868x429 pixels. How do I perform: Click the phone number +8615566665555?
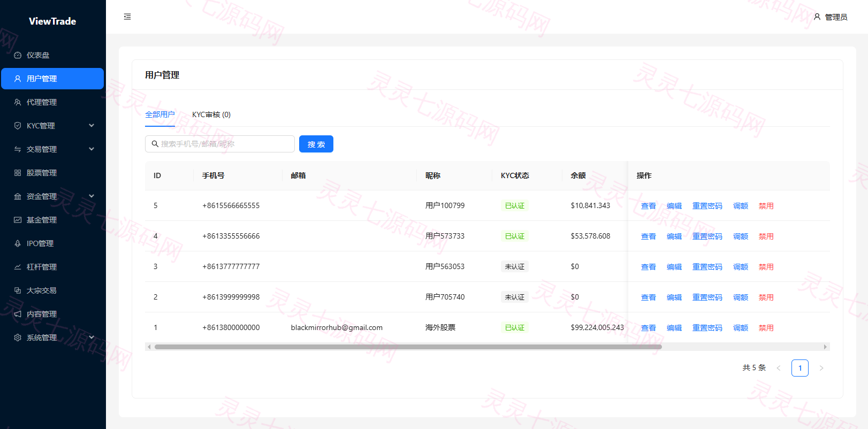pos(231,205)
